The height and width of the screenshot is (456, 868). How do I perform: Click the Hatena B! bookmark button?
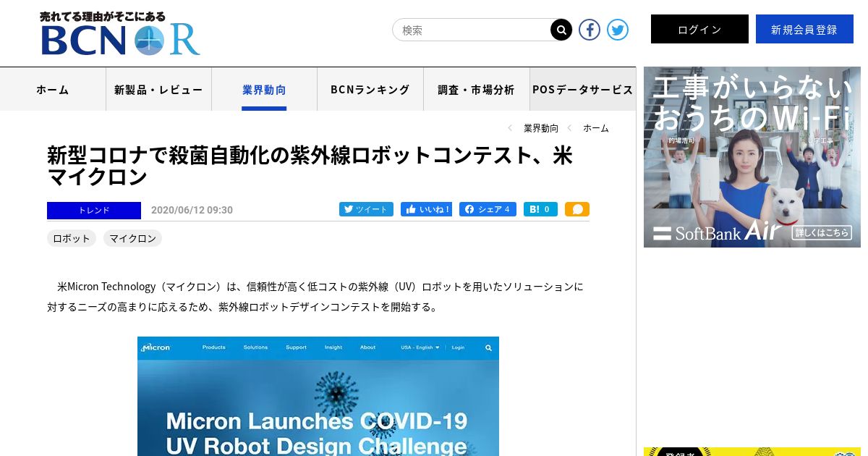[x=540, y=209]
